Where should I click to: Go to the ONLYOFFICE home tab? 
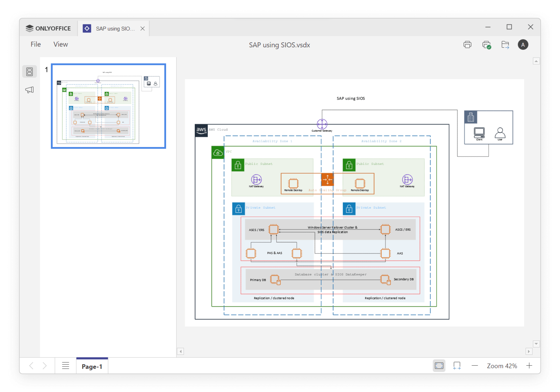(x=48, y=28)
